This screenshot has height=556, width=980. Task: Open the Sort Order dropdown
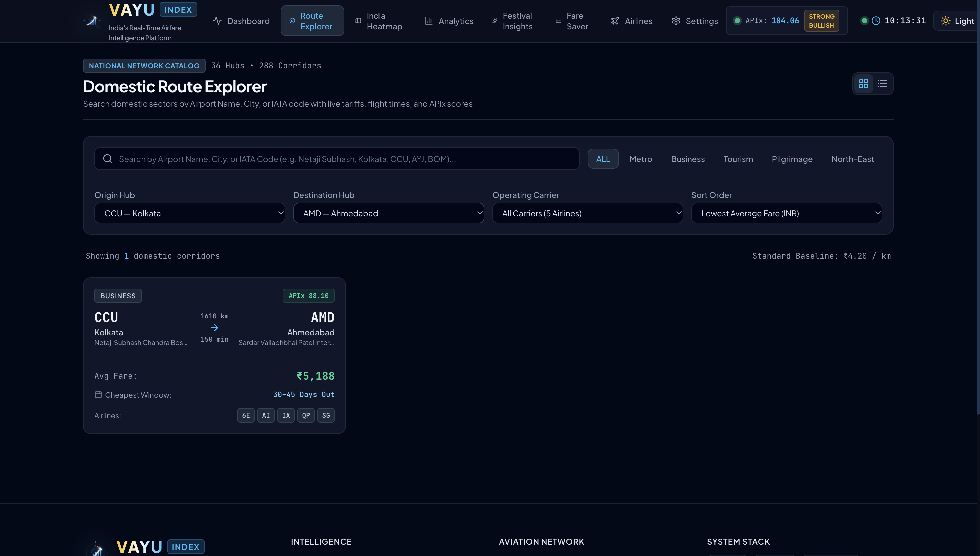786,213
